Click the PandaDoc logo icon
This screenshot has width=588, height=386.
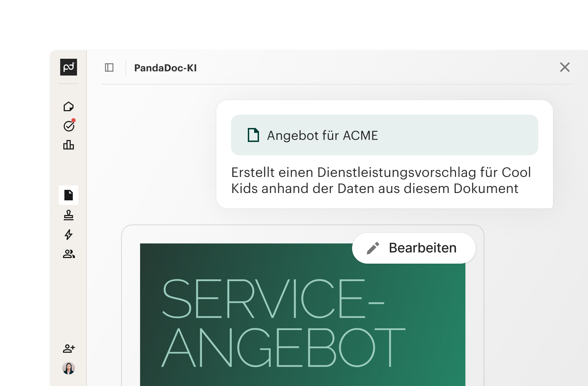click(69, 67)
